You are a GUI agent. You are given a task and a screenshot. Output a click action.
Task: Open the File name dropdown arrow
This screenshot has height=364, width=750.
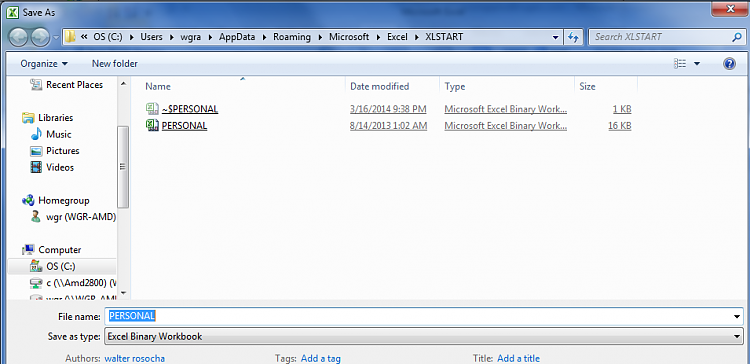coord(738,317)
